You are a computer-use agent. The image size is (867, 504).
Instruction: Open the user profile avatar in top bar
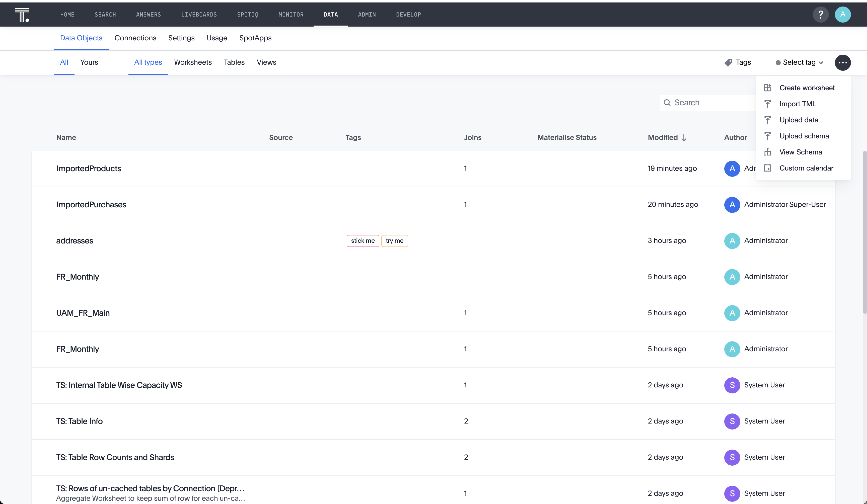coord(843,15)
